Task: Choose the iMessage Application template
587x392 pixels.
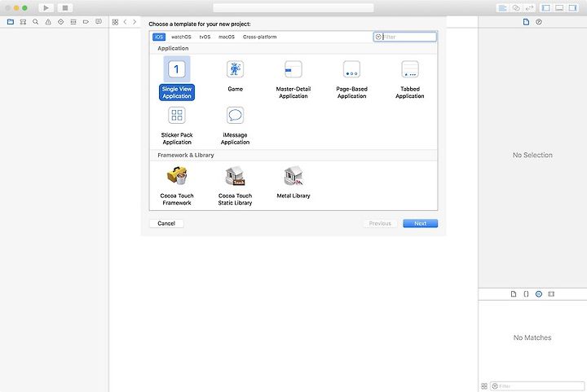Action: point(235,126)
